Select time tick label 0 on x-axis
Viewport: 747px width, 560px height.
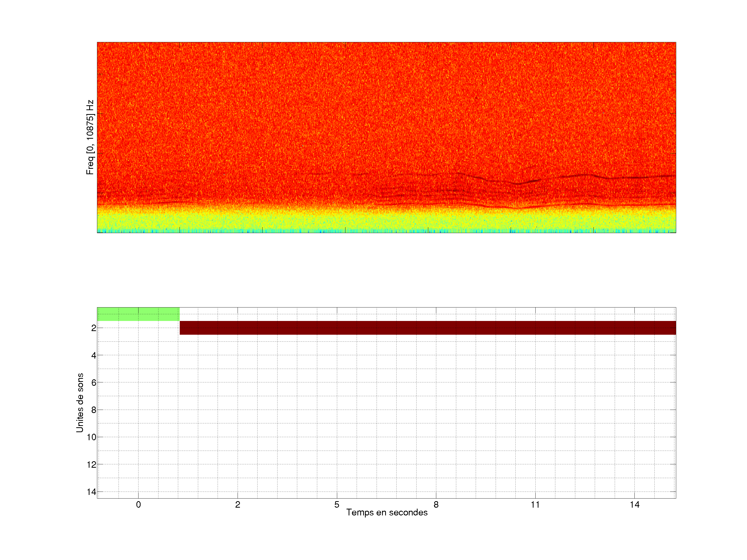pos(139,505)
